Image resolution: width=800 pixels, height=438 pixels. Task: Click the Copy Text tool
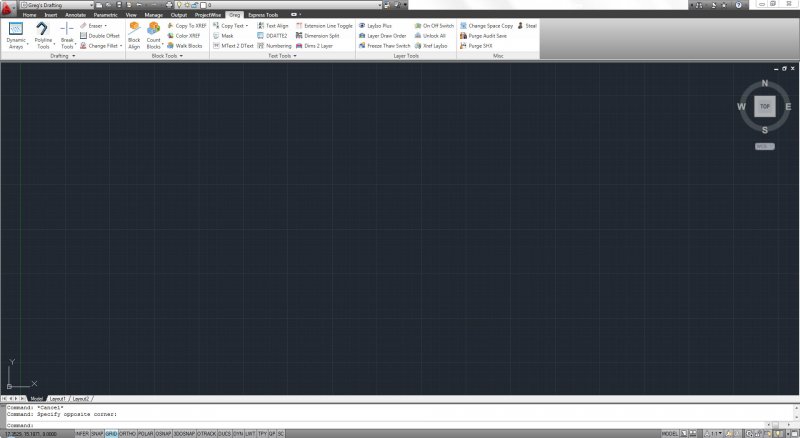coord(229,26)
